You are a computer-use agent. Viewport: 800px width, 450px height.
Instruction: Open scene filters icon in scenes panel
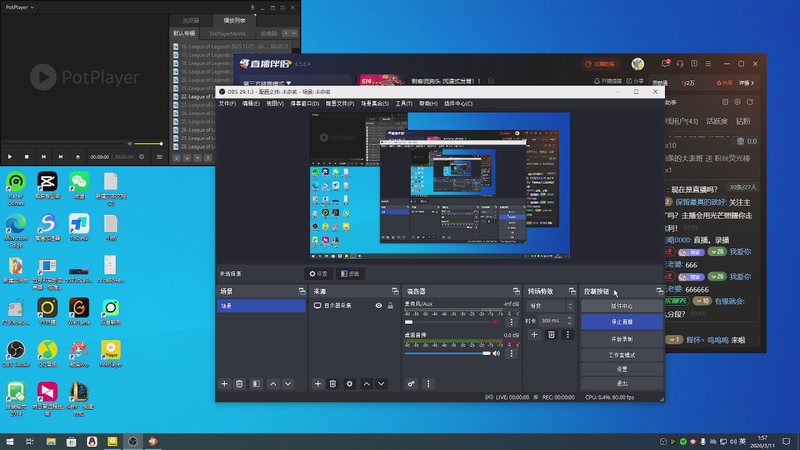(x=256, y=384)
